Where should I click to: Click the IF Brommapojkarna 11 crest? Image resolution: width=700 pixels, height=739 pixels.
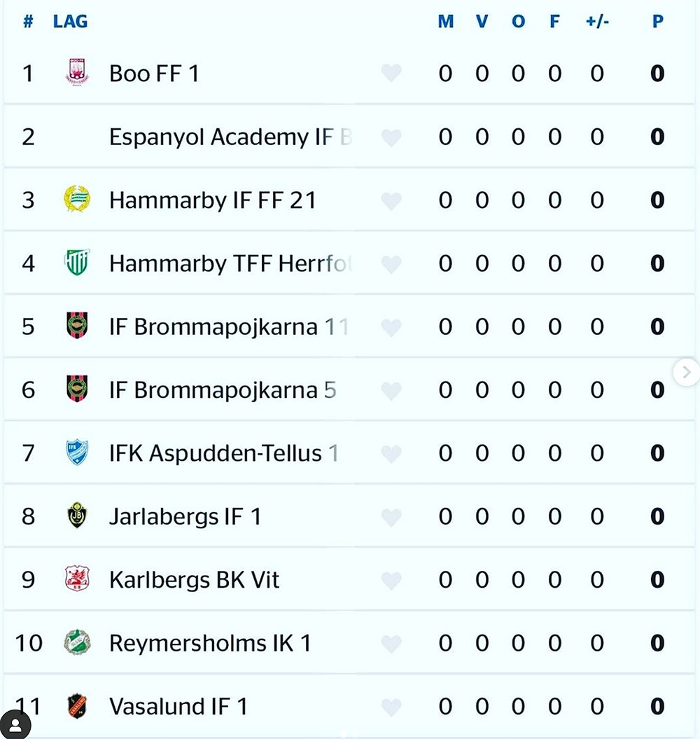tap(77, 326)
